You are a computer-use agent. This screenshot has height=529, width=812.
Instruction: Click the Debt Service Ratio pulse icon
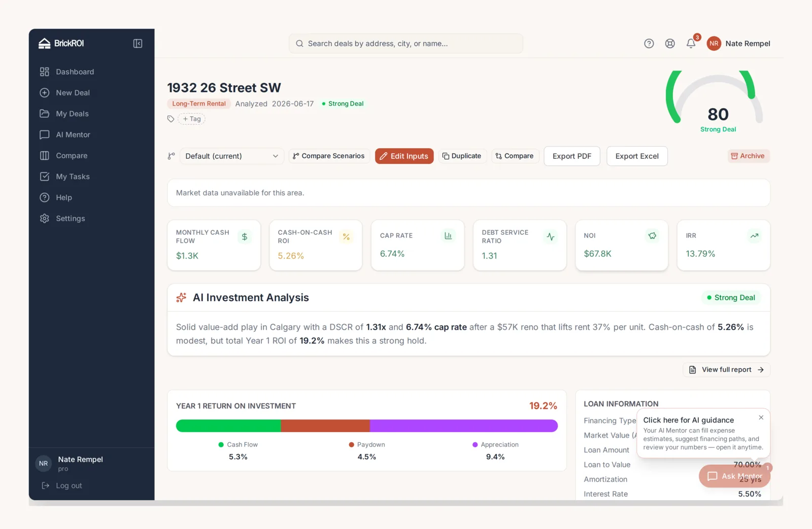551,237
